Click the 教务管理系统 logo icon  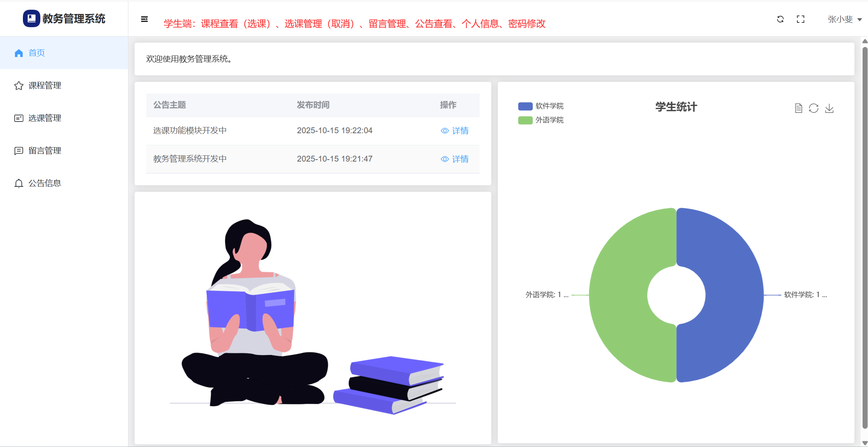click(31, 18)
